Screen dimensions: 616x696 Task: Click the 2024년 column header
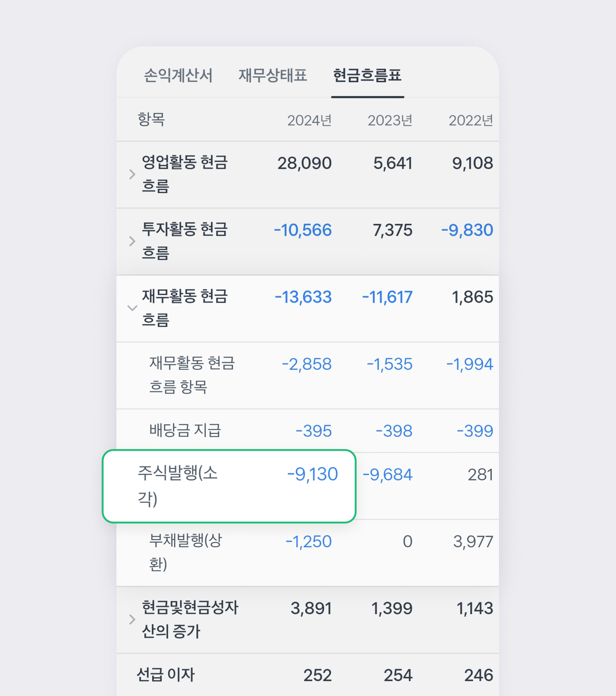309,120
